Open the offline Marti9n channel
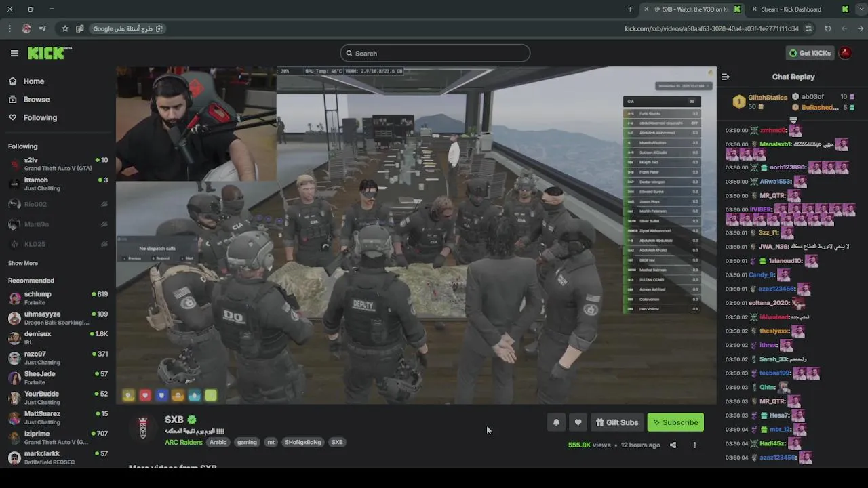868x488 pixels. pos(58,224)
